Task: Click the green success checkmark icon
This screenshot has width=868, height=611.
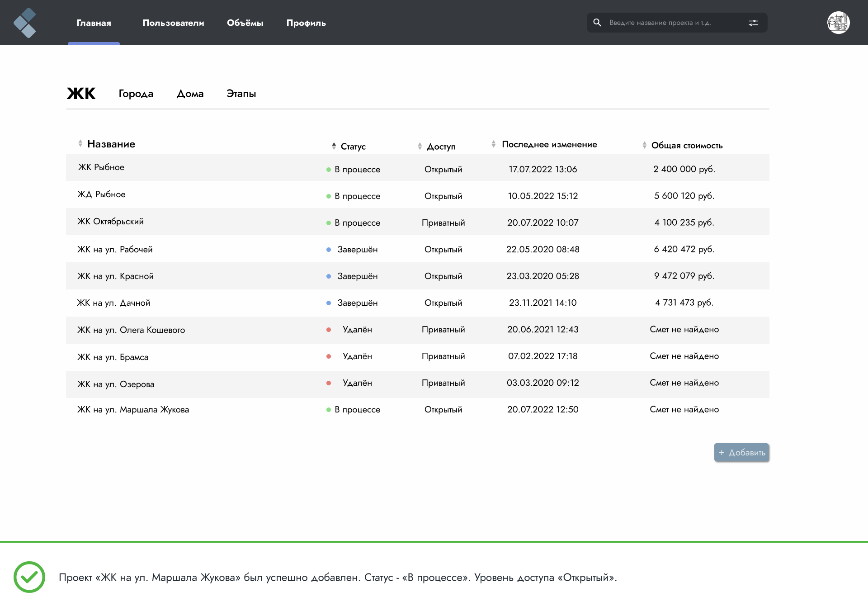Action: (x=29, y=577)
